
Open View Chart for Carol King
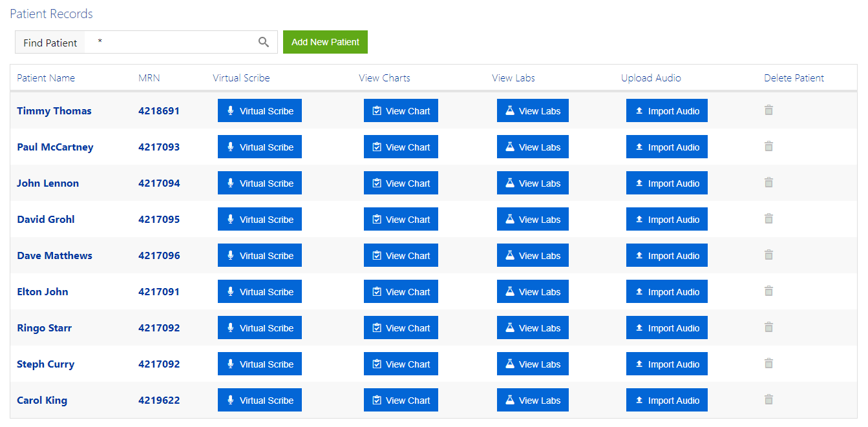tap(401, 400)
